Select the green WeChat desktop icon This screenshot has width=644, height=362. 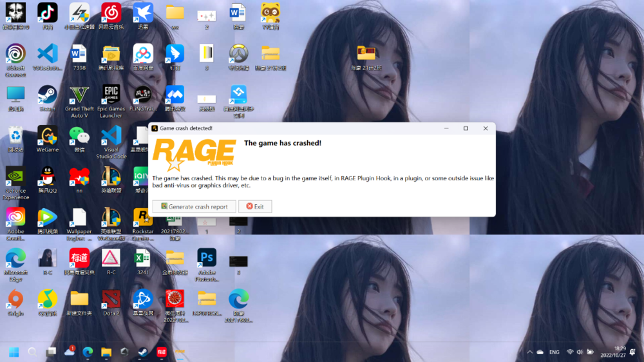pyautogui.click(x=79, y=139)
